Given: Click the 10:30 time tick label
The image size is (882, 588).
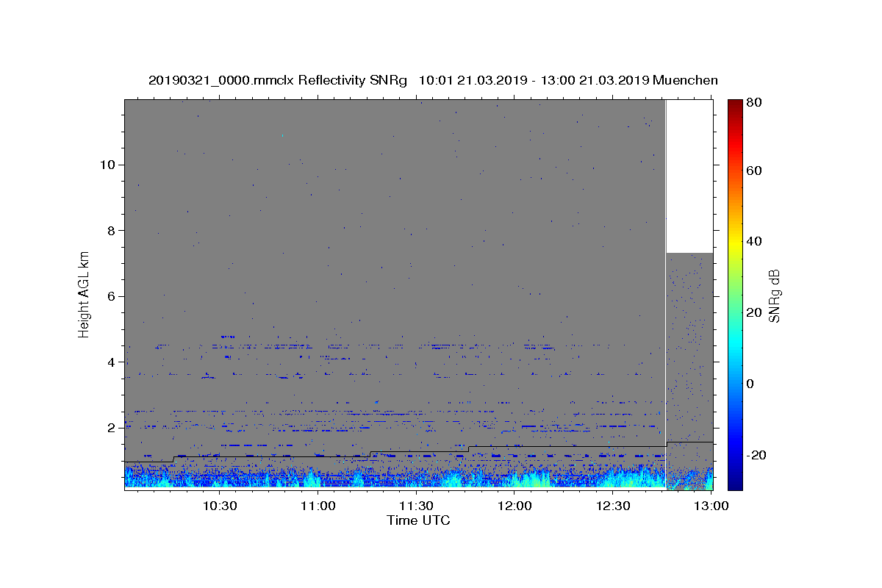Looking at the screenshot, I should click(219, 506).
